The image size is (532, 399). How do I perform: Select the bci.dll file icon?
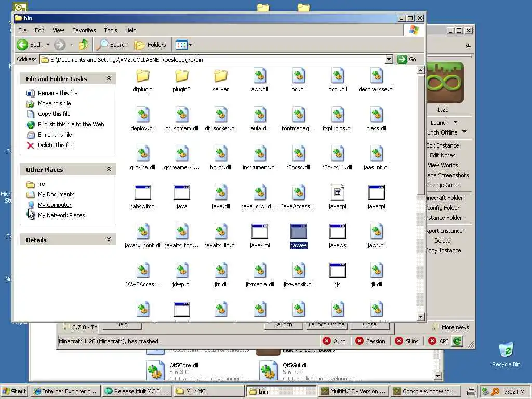tap(299, 76)
